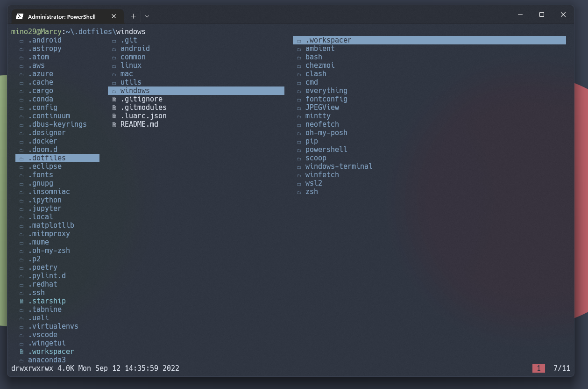
Task: Click the folder icon beside .vscode
Action: point(21,335)
